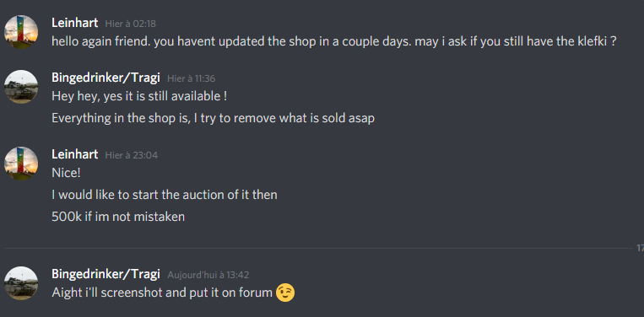Select the 'start the auction of it' message
Image resolution: width=644 pixels, height=317 pixels.
tap(165, 195)
